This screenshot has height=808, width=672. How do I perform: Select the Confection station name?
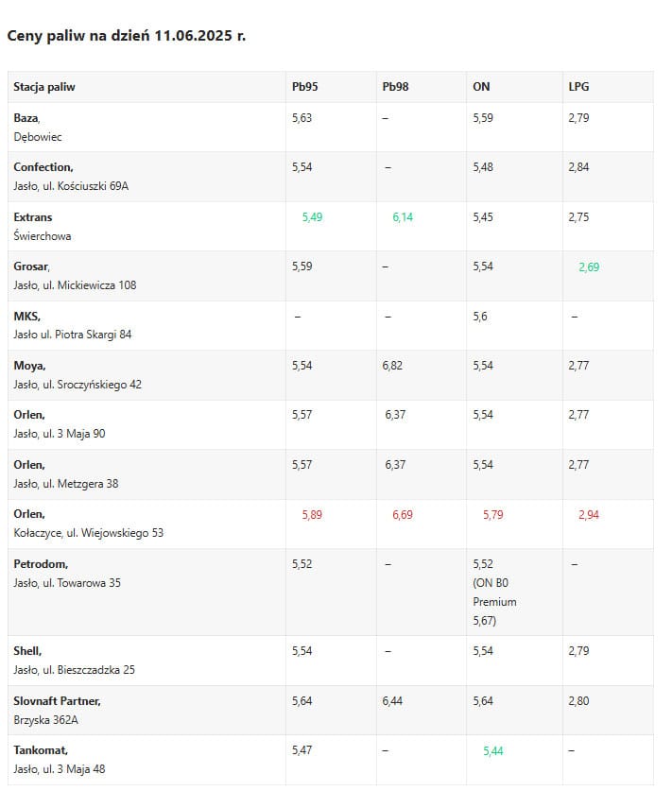click(43, 167)
